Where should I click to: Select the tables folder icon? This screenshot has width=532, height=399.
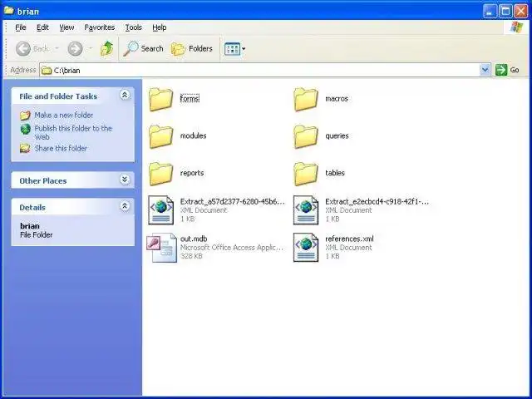pos(306,174)
